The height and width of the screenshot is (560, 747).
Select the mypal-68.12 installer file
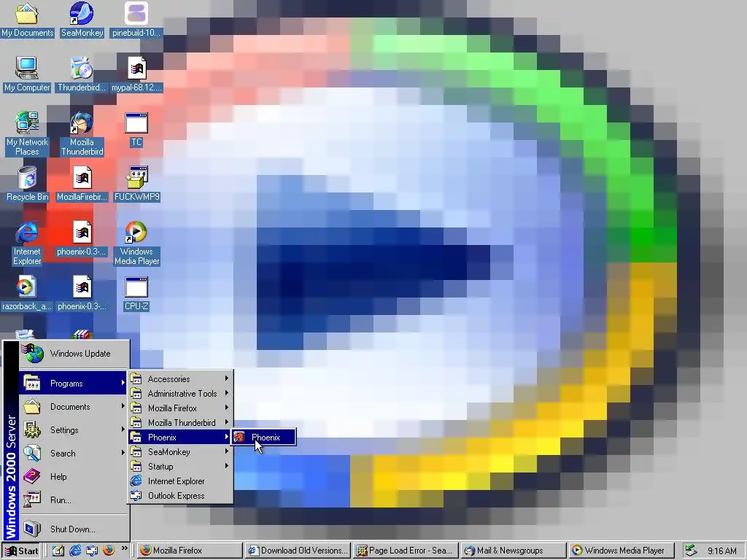click(x=136, y=74)
